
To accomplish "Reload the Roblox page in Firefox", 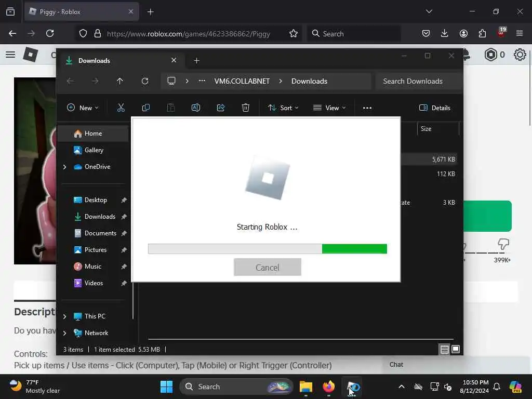I will pos(50,33).
